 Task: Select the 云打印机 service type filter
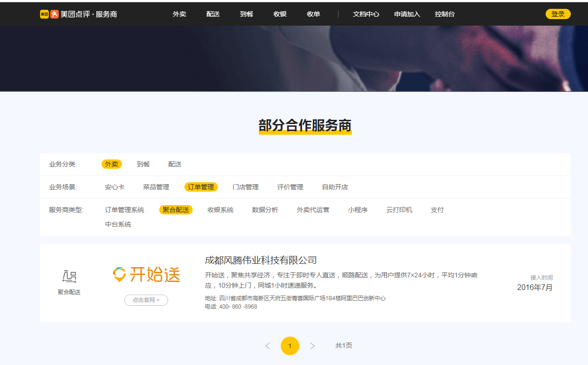click(399, 210)
